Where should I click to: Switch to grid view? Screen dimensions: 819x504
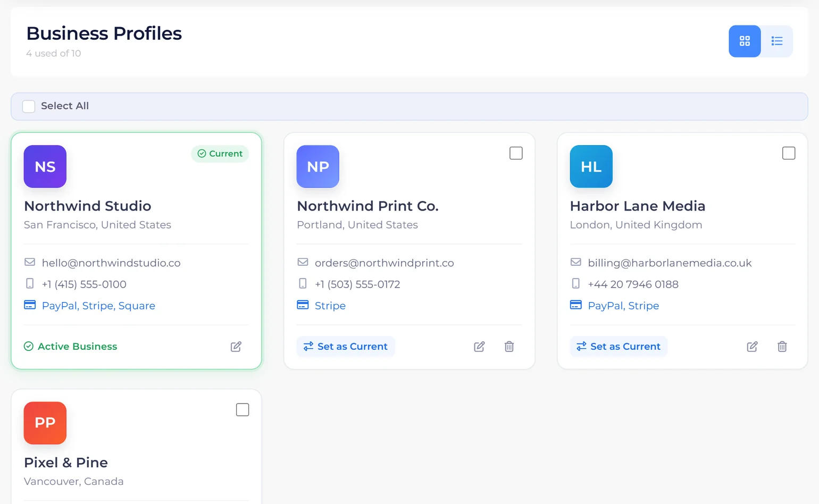[745, 41]
